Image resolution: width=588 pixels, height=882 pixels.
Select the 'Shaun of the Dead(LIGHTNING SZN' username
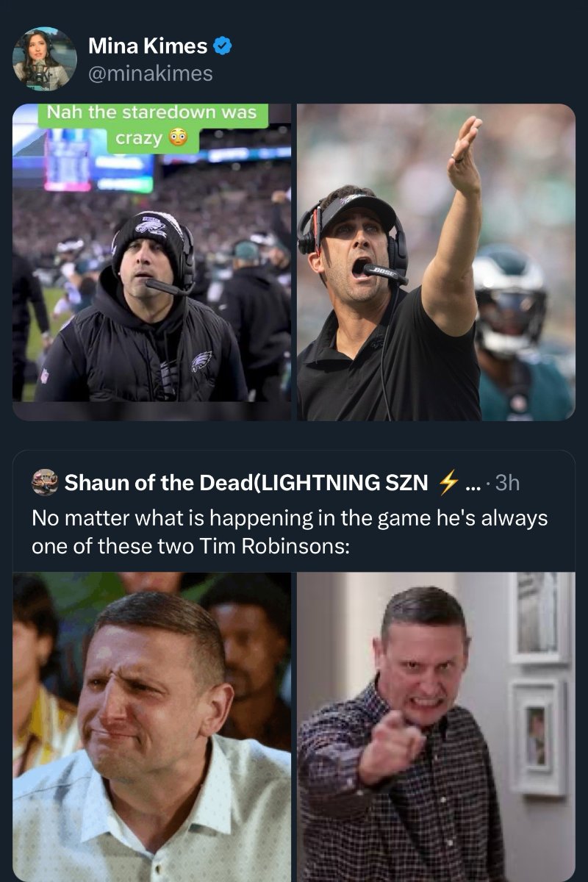click(245, 482)
